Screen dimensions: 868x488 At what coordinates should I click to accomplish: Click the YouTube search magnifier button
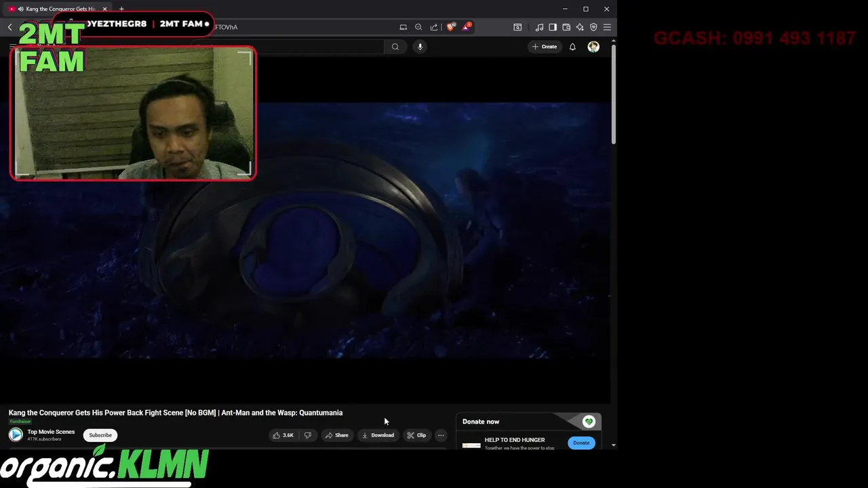pyautogui.click(x=395, y=47)
